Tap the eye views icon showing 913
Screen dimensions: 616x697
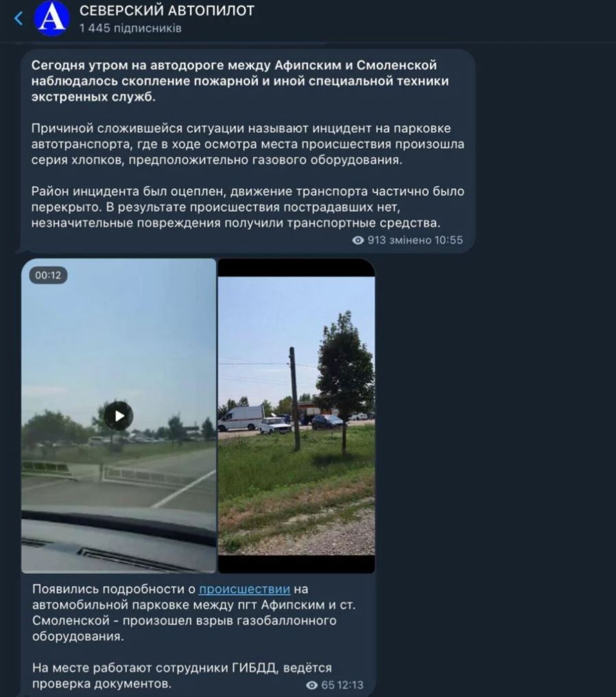[x=358, y=241]
